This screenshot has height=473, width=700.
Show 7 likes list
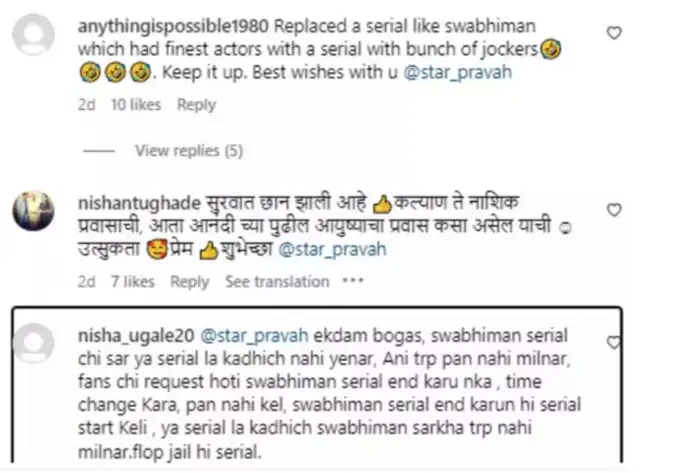[133, 282]
